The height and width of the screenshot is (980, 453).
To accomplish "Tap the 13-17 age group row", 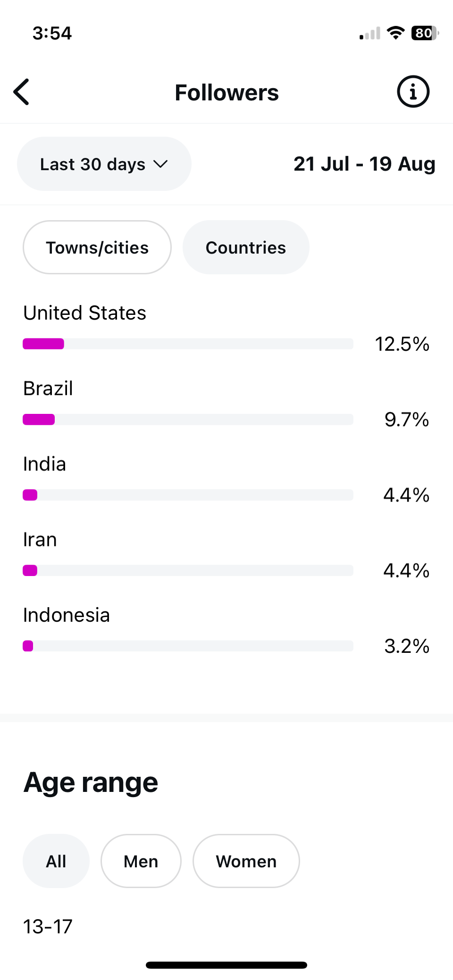I will 48,927.
